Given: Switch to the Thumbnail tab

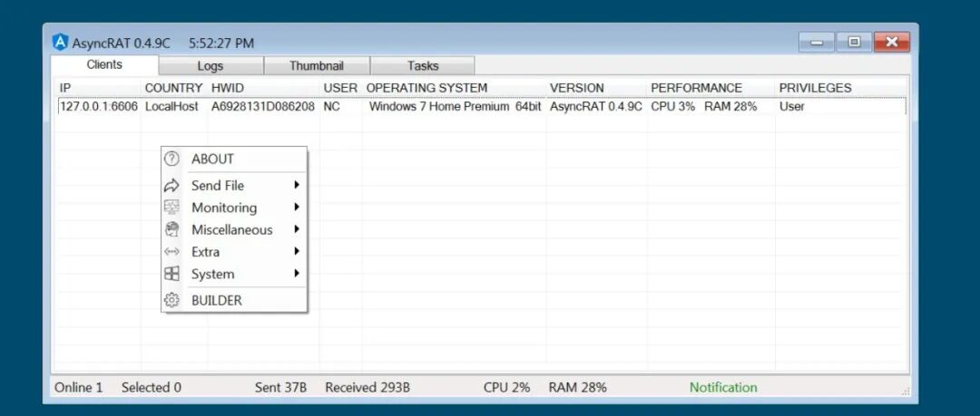Looking at the screenshot, I should coord(317,65).
